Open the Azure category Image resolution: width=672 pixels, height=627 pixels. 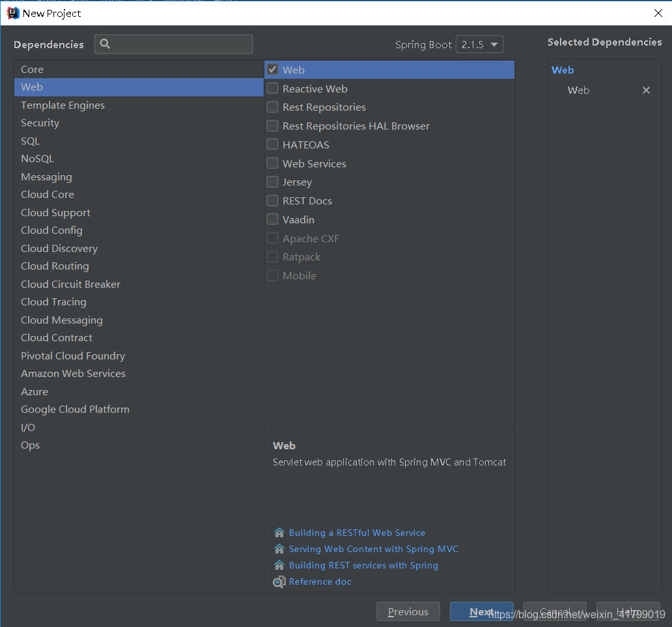[139, 392]
